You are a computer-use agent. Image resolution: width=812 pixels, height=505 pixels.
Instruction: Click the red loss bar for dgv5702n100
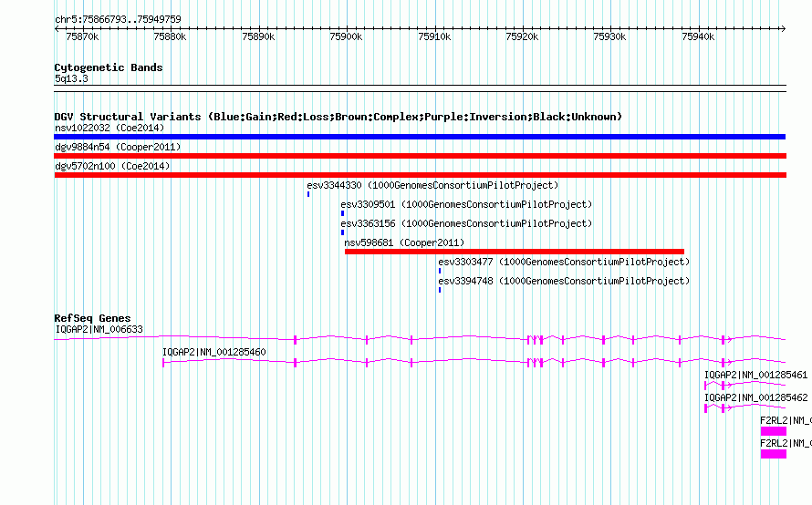[x=420, y=175]
